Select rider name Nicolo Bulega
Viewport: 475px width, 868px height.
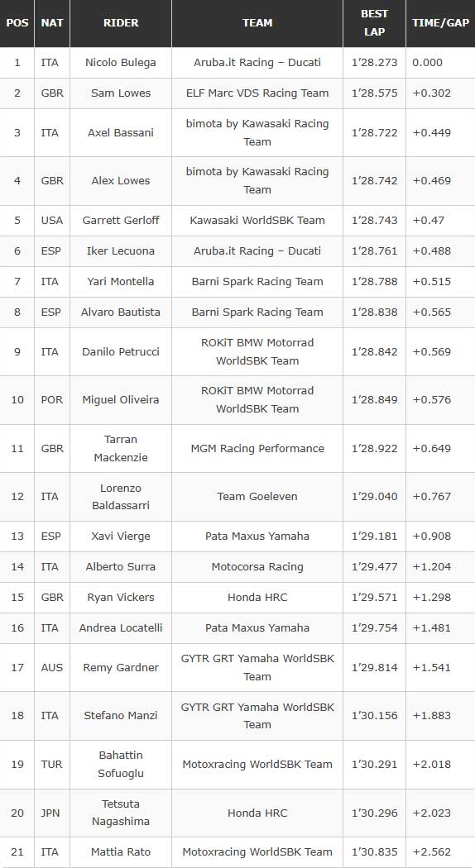[x=120, y=63]
